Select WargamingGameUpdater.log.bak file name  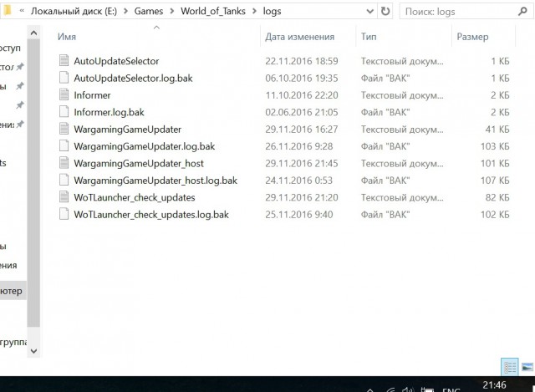point(144,146)
